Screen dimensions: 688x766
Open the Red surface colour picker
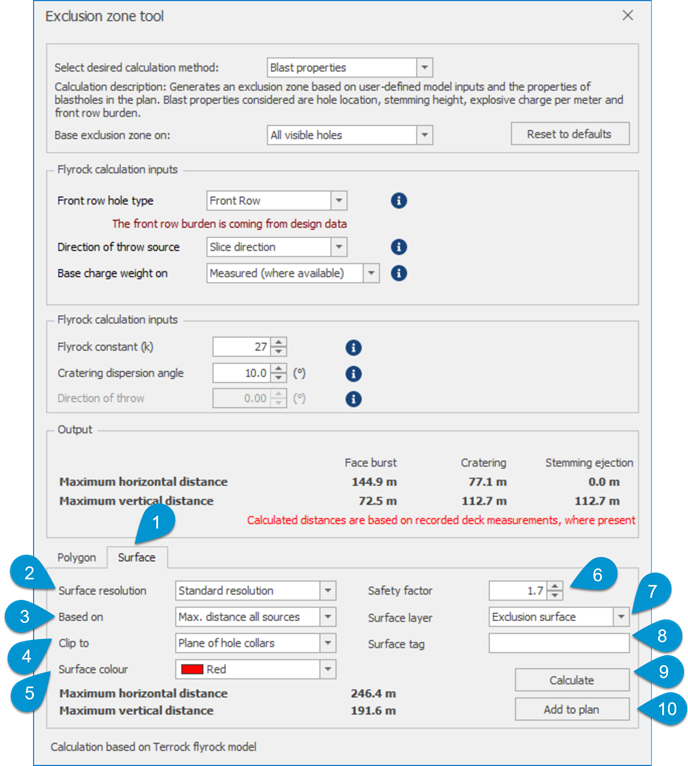tap(256, 669)
